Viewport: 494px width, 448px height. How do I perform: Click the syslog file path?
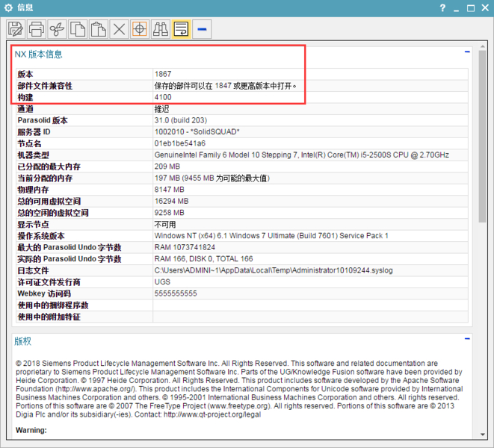(274, 270)
